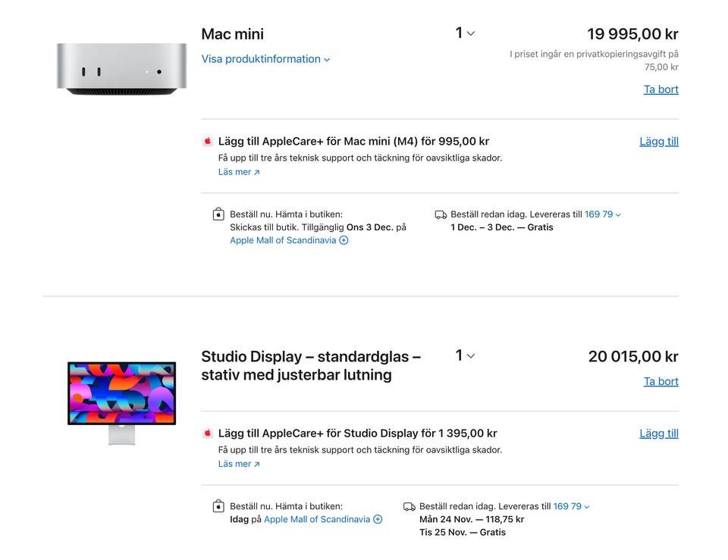Remove Studio Display with Ta bort
This screenshot has width=728, height=560.
[x=661, y=381]
